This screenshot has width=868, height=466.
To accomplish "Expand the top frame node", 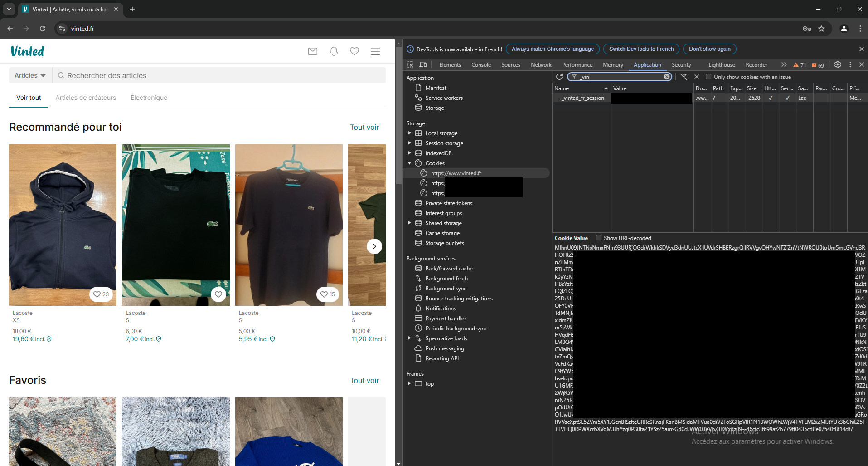I will point(409,383).
